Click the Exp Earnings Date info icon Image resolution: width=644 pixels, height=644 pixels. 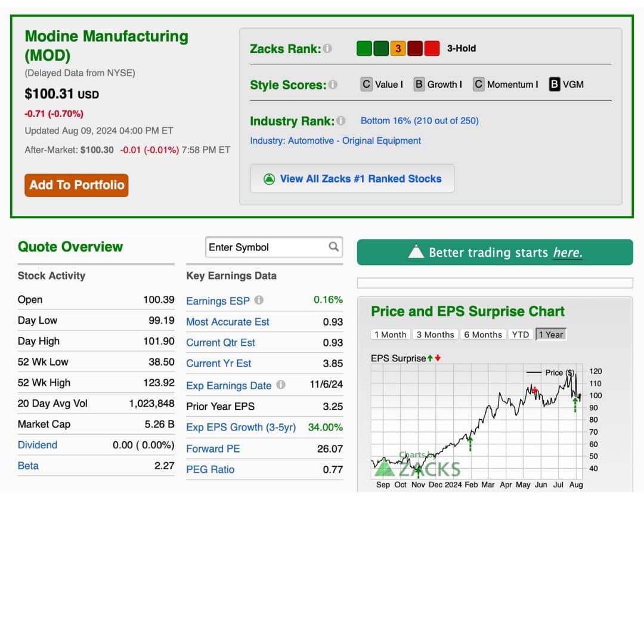click(x=280, y=385)
